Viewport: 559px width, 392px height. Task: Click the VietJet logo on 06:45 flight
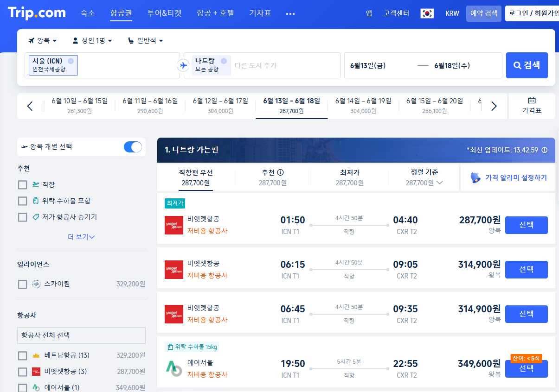pyautogui.click(x=174, y=314)
